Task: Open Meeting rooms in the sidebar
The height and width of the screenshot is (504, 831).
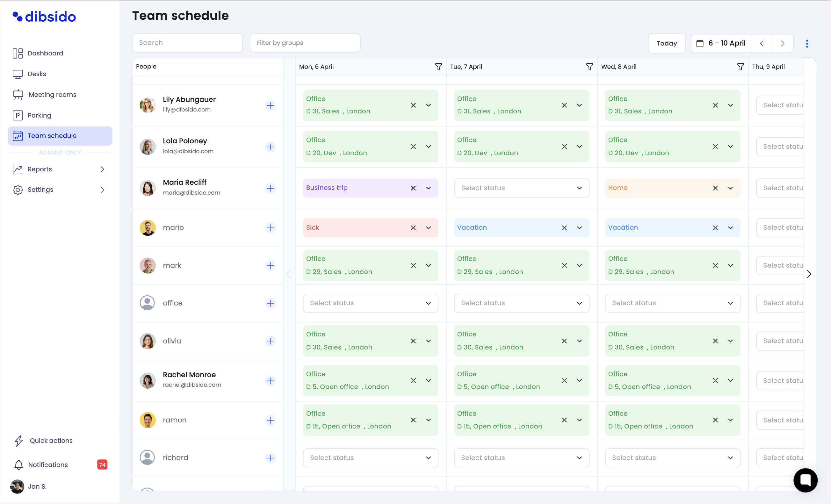Action: tap(52, 95)
